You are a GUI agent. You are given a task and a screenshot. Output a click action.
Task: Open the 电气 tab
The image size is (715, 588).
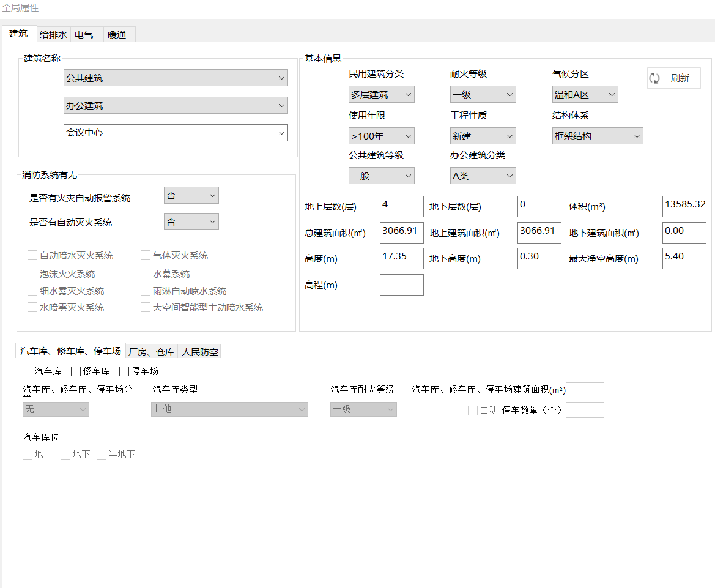click(x=84, y=35)
